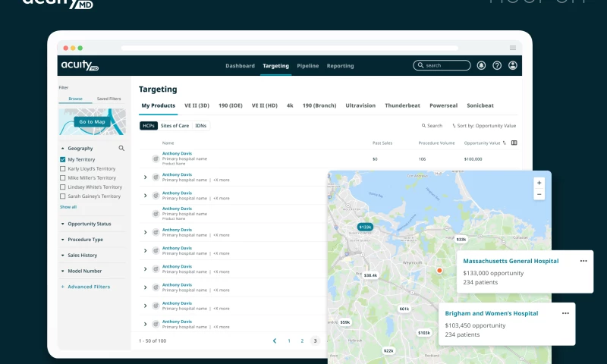Switch list view to IDNs
This screenshot has height=364, width=607.
(x=200, y=126)
